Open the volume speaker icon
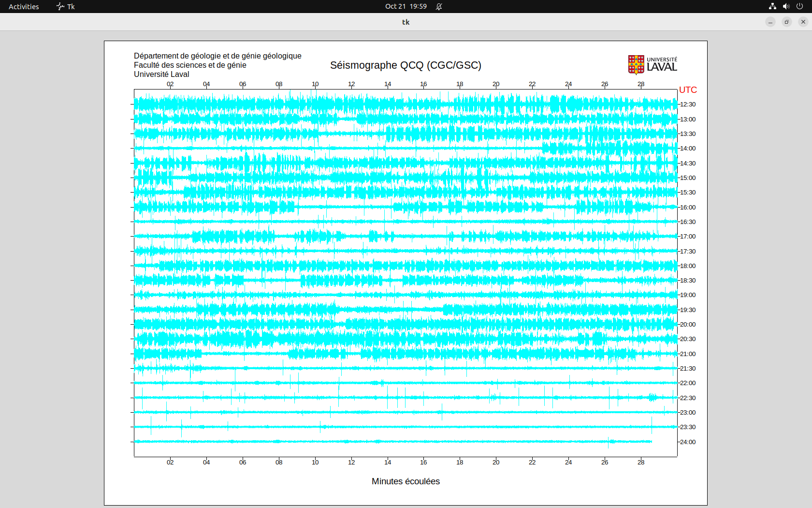 click(x=786, y=6)
